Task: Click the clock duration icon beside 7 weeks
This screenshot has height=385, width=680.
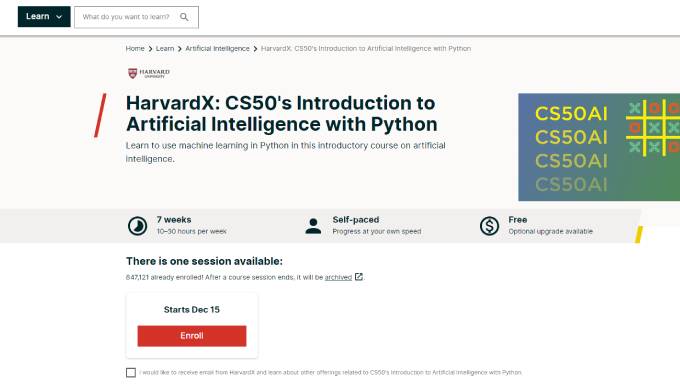Action: point(137,226)
